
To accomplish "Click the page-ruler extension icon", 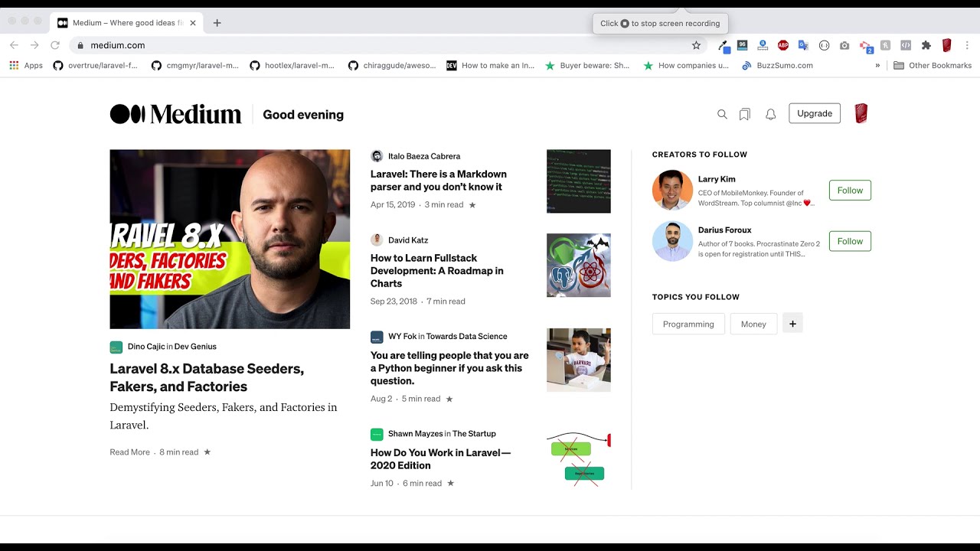I will (x=763, y=45).
